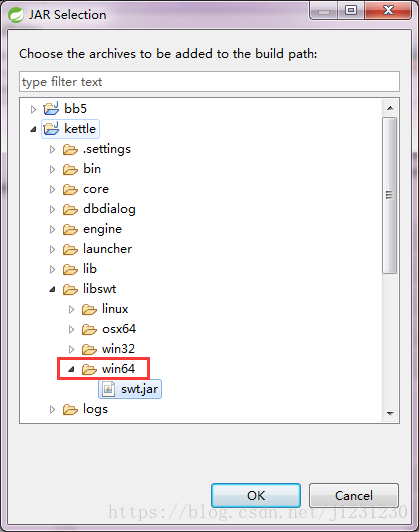The height and width of the screenshot is (532, 419).
Task: Click the osx64 folder icon
Action: [x=89, y=329]
